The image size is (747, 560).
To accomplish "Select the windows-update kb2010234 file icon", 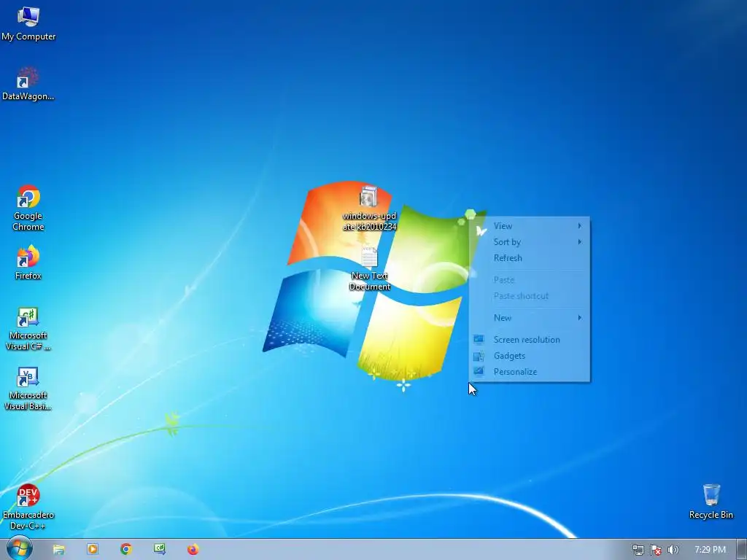I will point(369,208).
